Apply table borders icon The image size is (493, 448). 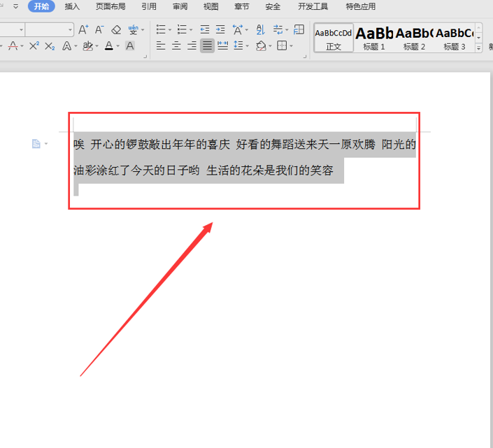(282, 46)
